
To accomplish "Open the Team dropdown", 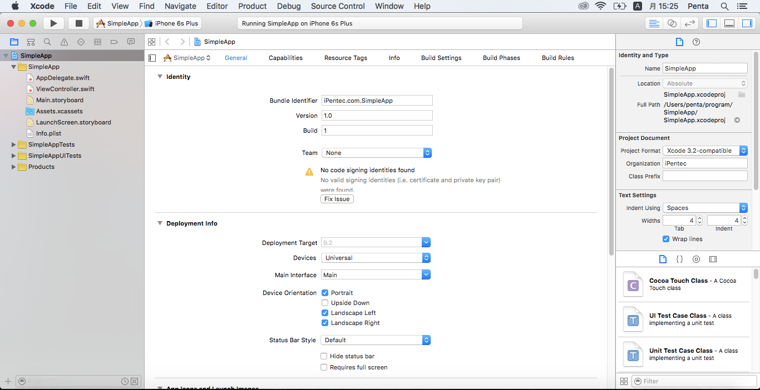I will pos(376,153).
